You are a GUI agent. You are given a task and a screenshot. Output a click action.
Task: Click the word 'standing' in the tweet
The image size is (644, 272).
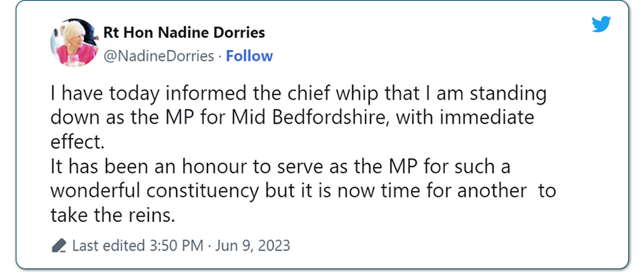click(x=507, y=94)
